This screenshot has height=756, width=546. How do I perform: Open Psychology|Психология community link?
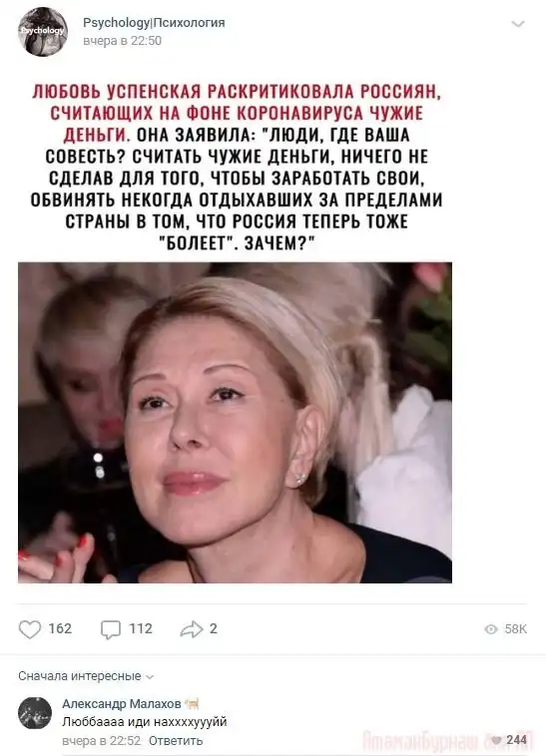(155, 23)
